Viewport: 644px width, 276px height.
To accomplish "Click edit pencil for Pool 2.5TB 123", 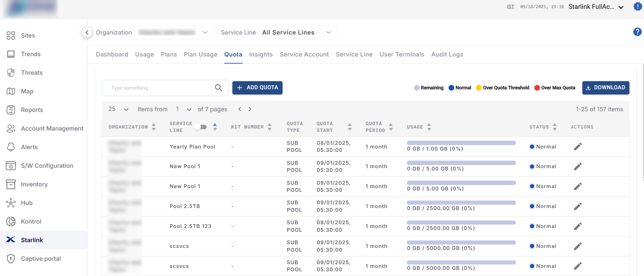I will [x=578, y=226].
